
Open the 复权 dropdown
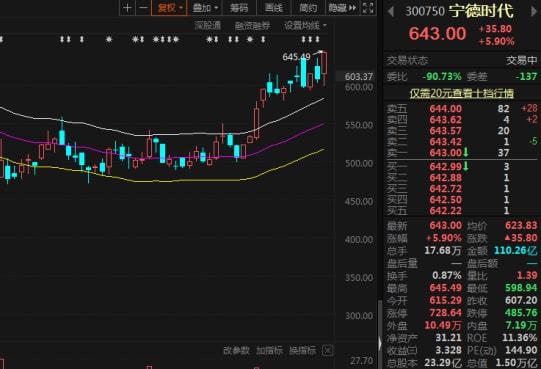169,8
